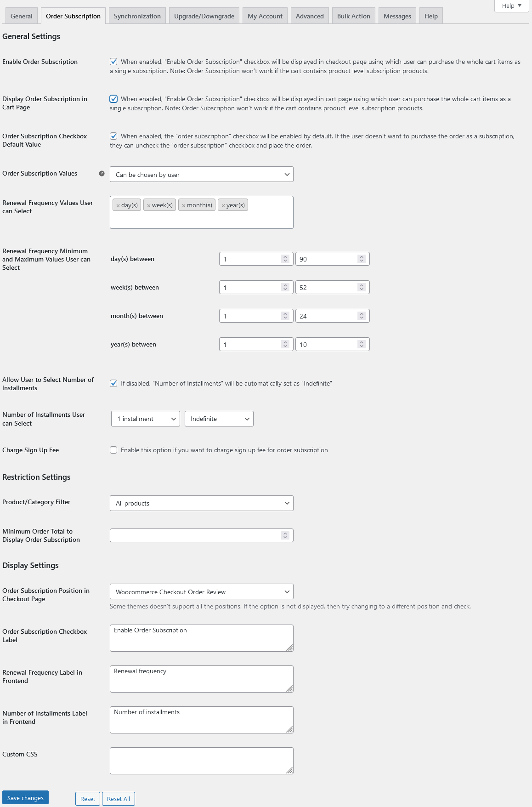532x807 pixels.
Task: Open the Upgrade/Downgrade tab
Action: pyautogui.click(x=204, y=16)
